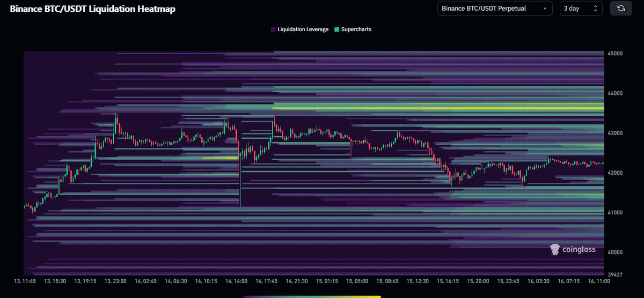Click the 42000 price axis label

614,173
